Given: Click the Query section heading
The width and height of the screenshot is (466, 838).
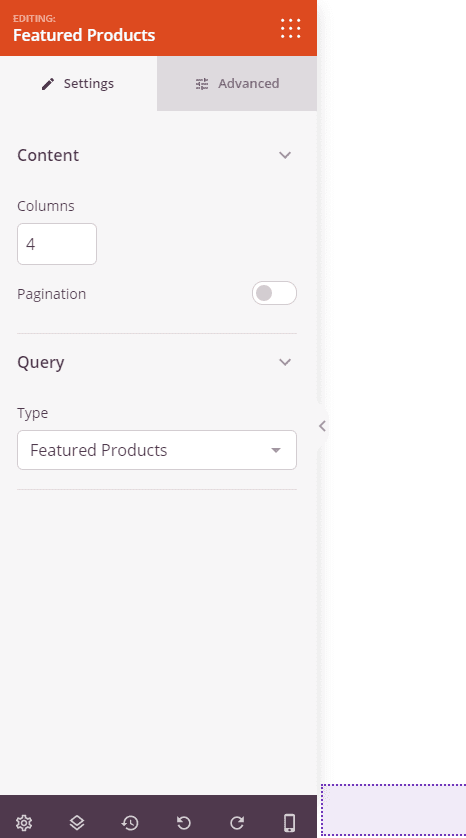Looking at the screenshot, I should point(41,362).
